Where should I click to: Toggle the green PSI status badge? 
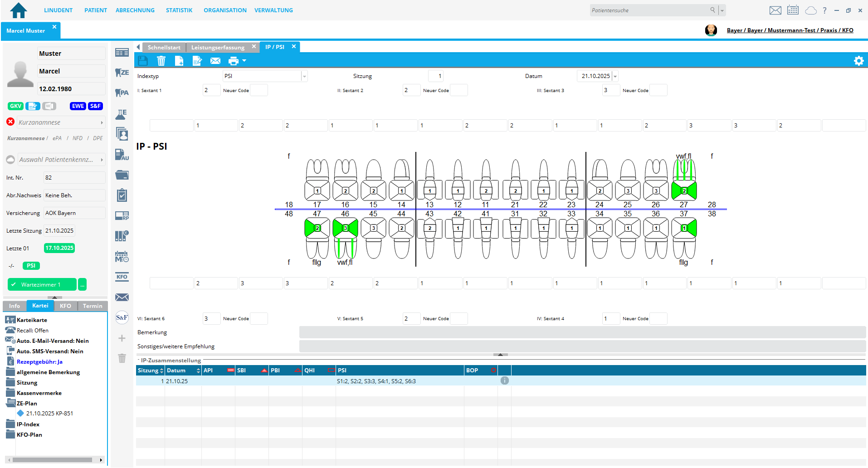(31, 266)
